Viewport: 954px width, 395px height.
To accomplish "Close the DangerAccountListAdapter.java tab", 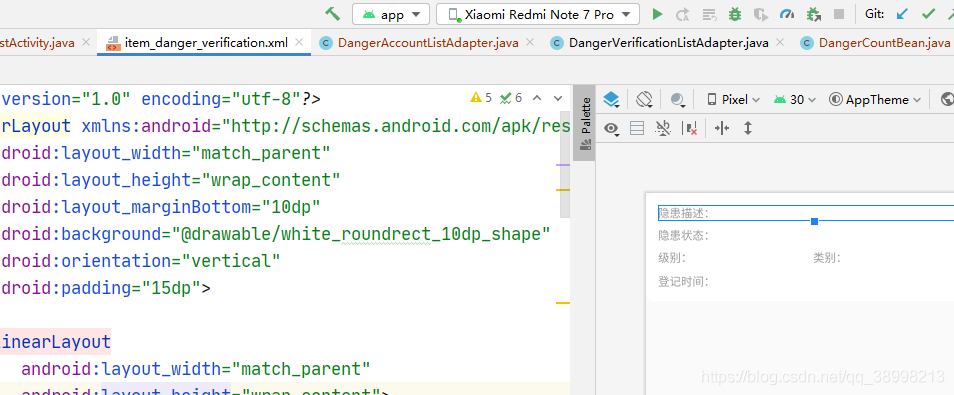I will click(x=530, y=43).
